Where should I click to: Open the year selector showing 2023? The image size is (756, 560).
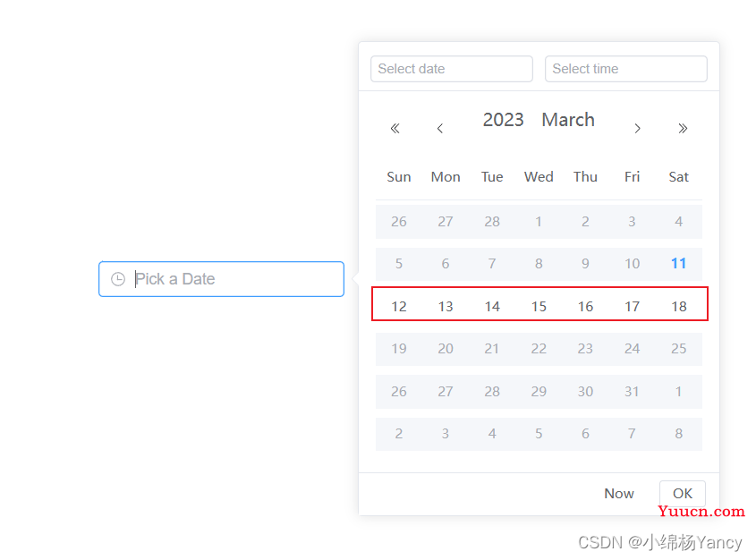coord(504,120)
